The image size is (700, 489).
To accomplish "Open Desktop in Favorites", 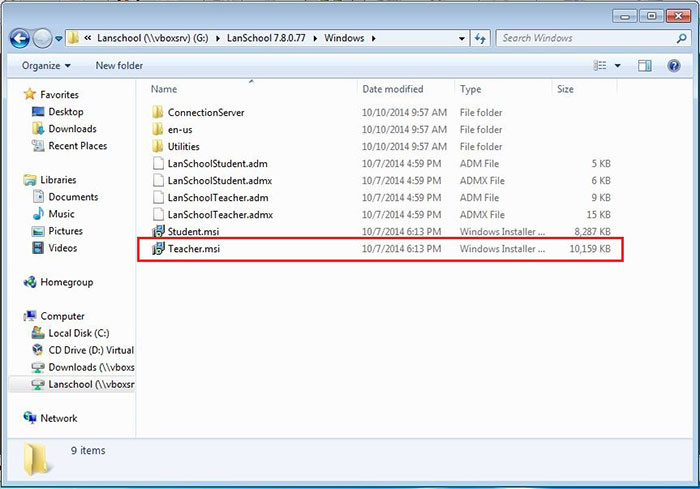I will [66, 112].
